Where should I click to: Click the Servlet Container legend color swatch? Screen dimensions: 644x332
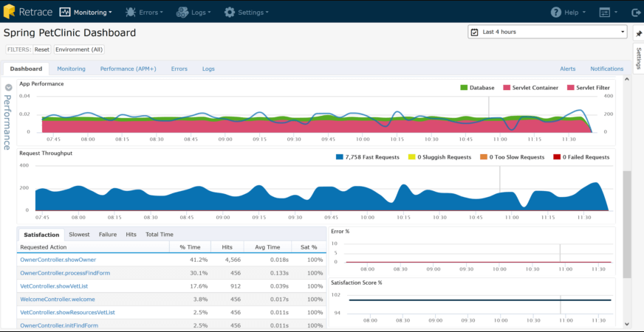click(x=507, y=88)
